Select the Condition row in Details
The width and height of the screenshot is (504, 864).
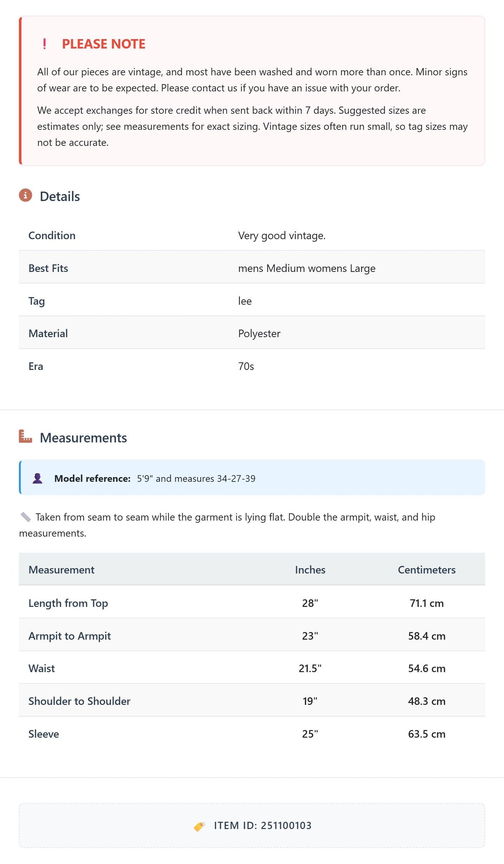252,235
